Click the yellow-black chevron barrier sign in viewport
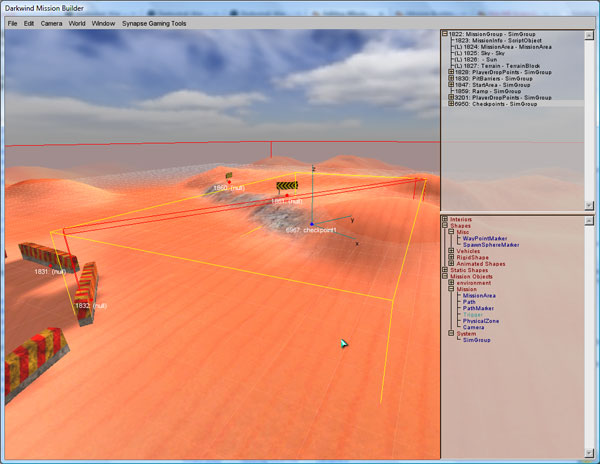 point(288,186)
